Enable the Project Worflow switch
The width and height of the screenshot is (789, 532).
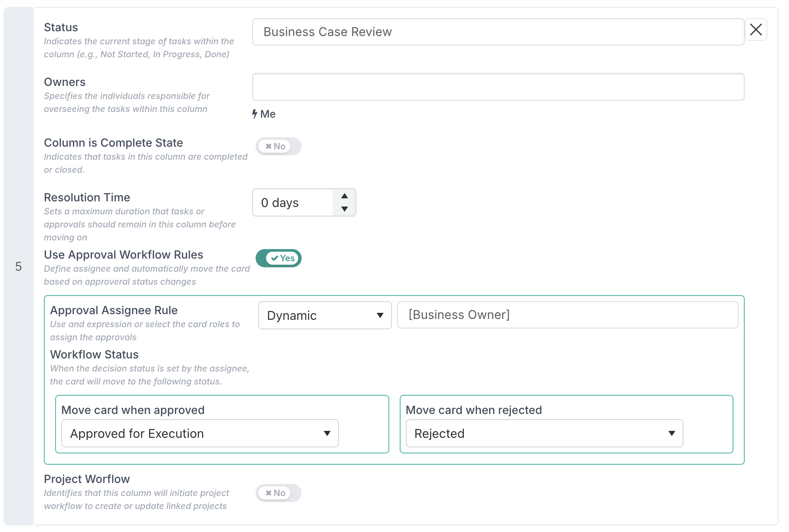click(278, 493)
